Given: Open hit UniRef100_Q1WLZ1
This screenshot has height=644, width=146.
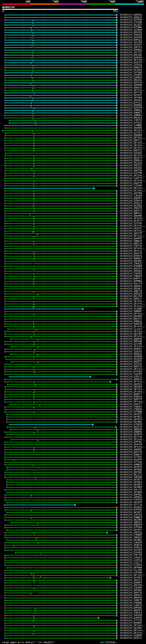Looking at the screenshot, I should pyautogui.click(x=131, y=17).
